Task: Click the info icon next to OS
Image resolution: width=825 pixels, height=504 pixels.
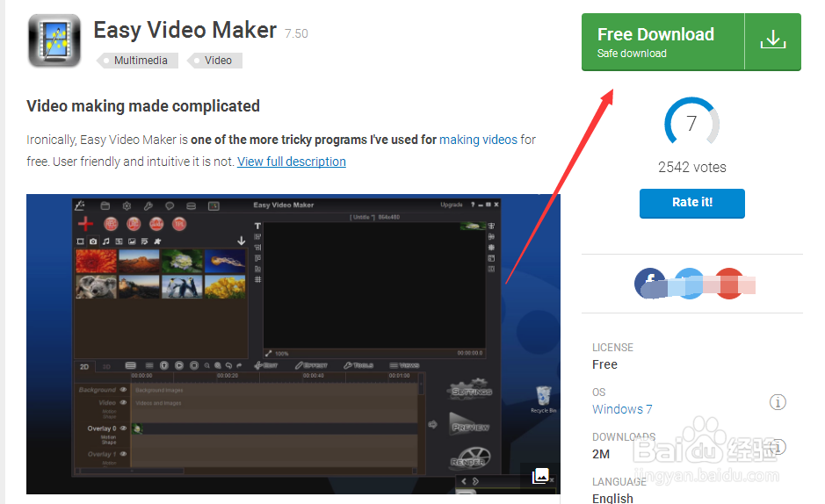Action: point(778,402)
